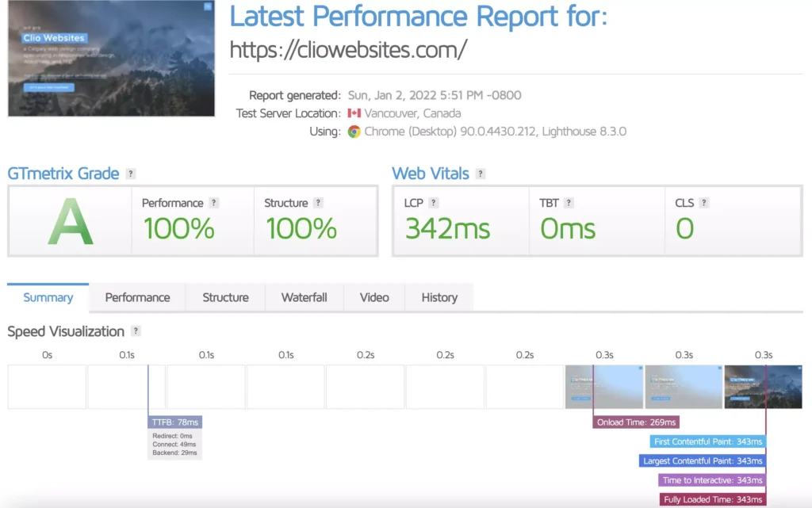Click the TBT question mark icon
The width and height of the screenshot is (812, 508).
[x=569, y=203]
